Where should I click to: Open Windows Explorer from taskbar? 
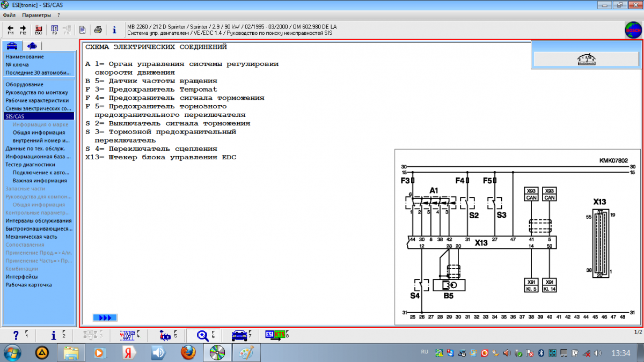pyautogui.click(x=71, y=353)
